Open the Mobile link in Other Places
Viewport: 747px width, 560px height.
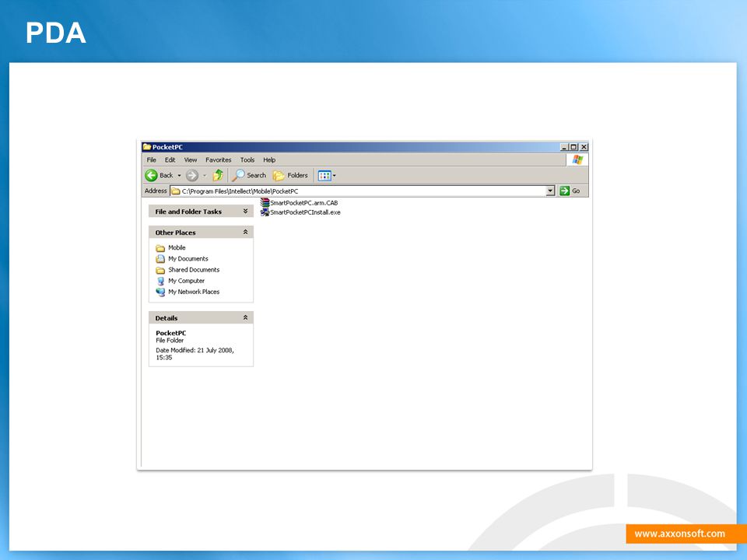pos(177,247)
